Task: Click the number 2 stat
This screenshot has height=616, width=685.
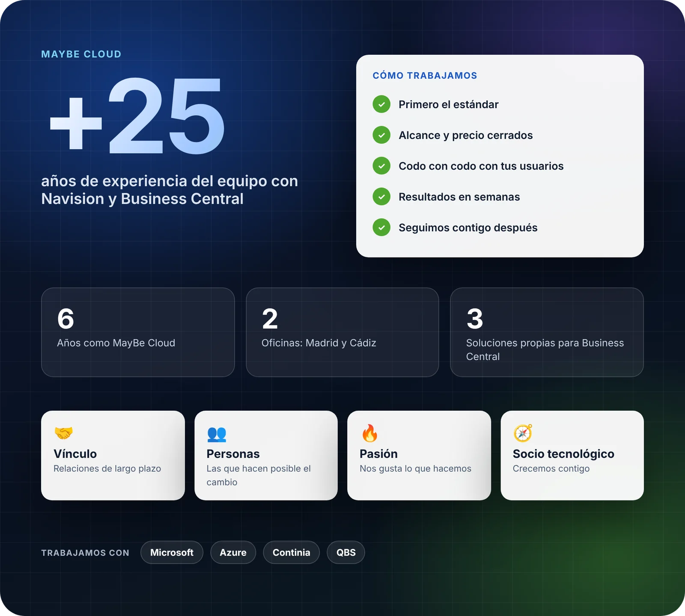Action: pyautogui.click(x=270, y=319)
